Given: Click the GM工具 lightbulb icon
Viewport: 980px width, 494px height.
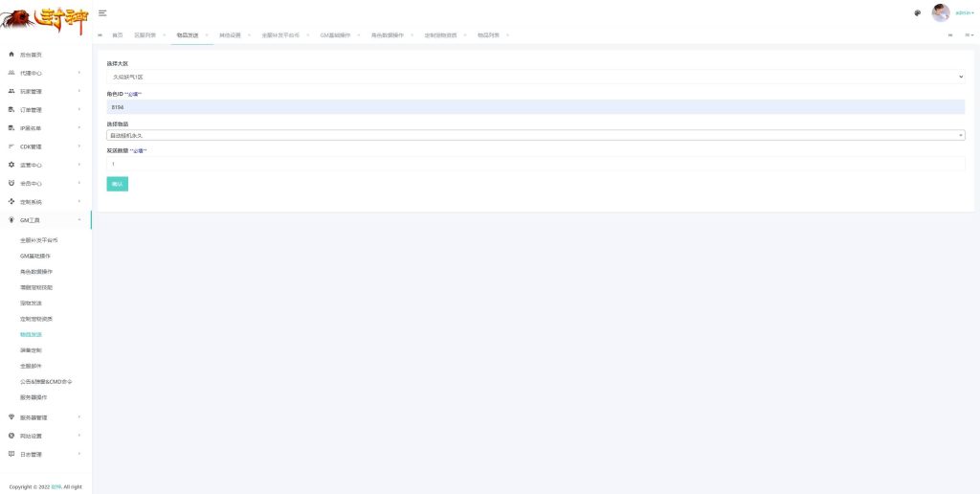Looking at the screenshot, I should 11,220.
